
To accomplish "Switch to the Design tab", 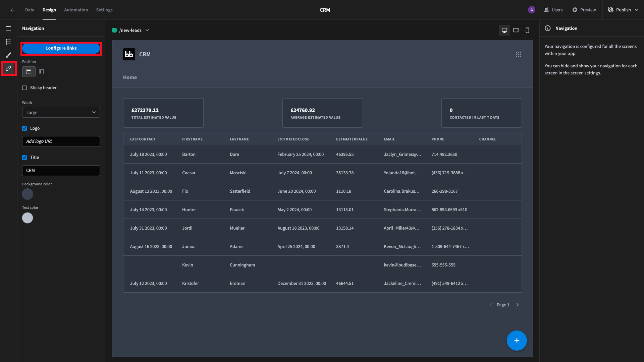I will [49, 10].
